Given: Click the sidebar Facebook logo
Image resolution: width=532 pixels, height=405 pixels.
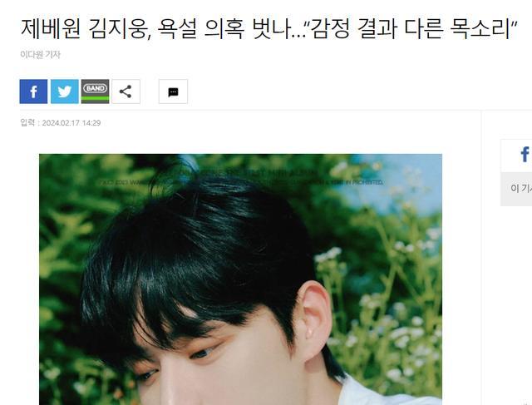Looking at the screenshot, I should (525, 155).
